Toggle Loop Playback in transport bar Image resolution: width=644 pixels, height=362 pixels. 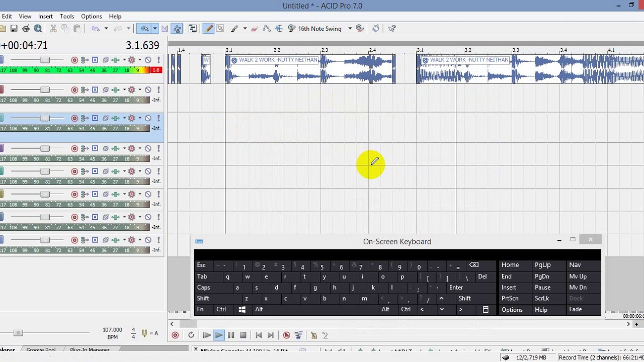[191, 335]
